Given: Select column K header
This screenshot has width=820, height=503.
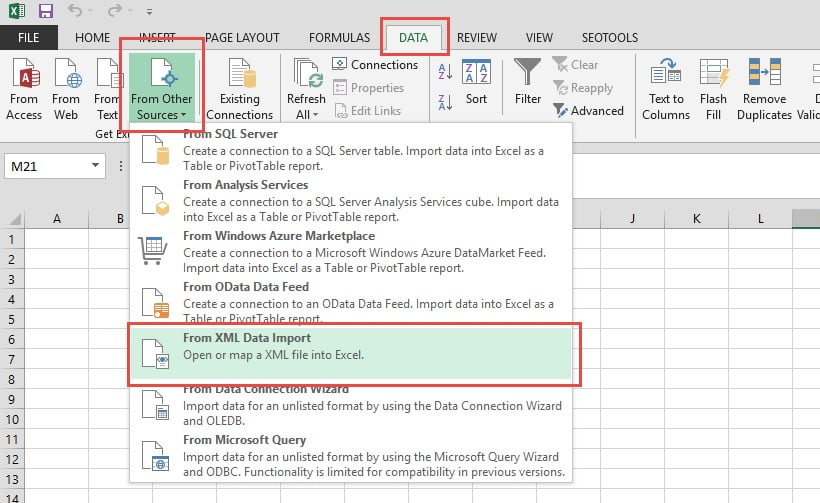Looking at the screenshot, I should 697,219.
